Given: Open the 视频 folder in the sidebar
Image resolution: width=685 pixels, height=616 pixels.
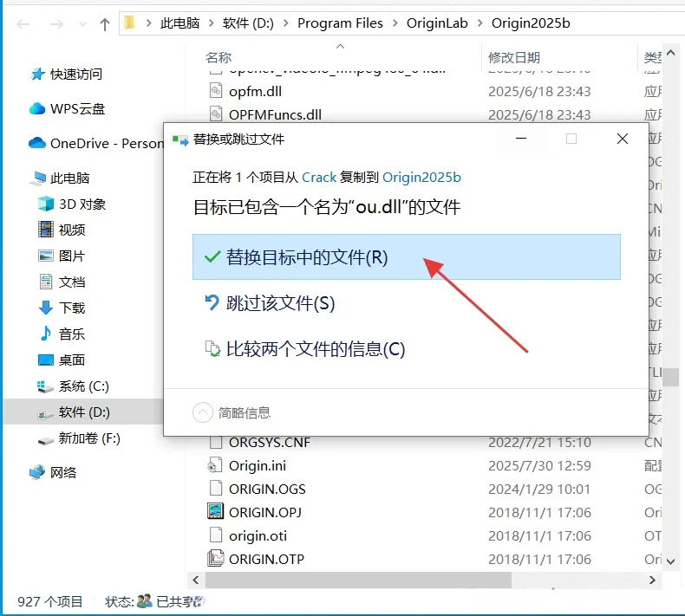Looking at the screenshot, I should (x=72, y=230).
